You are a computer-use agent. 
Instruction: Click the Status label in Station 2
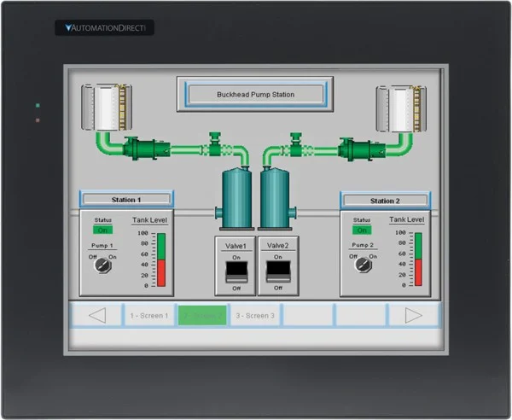(x=362, y=219)
